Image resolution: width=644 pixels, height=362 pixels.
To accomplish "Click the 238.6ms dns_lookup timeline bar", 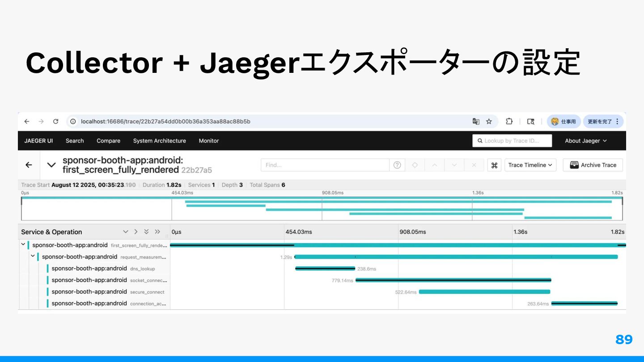I will tap(325, 269).
